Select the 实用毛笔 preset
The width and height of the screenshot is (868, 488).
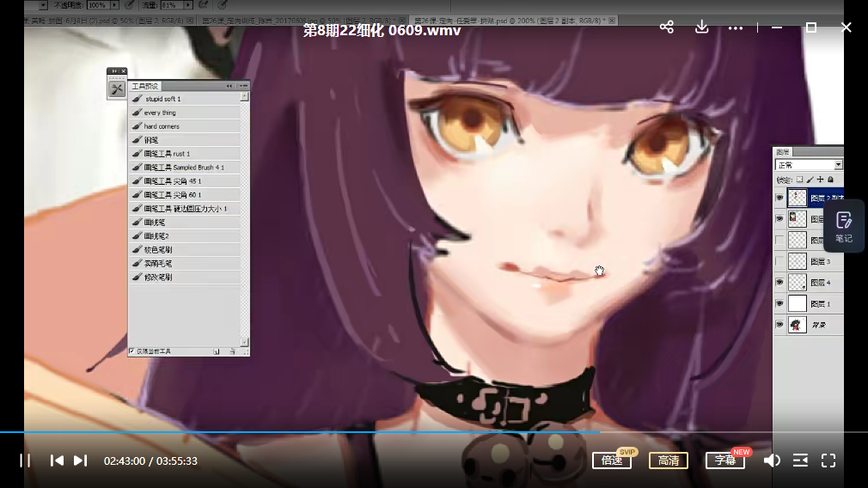[x=185, y=264]
